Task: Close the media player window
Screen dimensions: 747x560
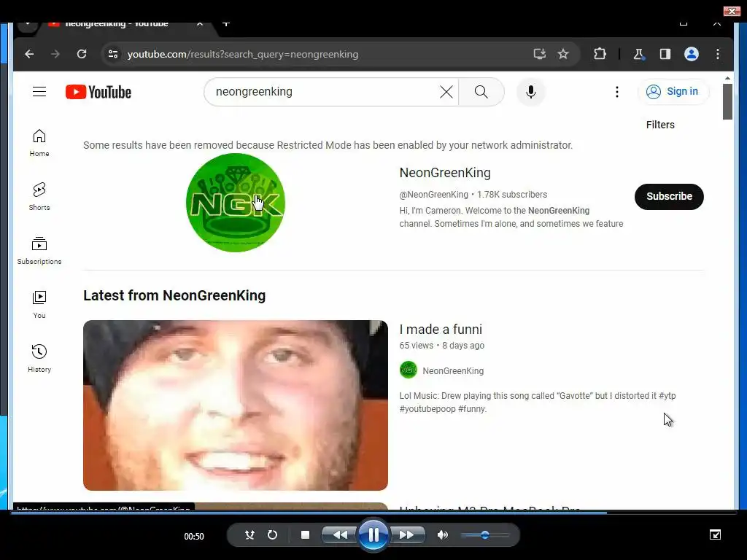Action: click(731, 10)
